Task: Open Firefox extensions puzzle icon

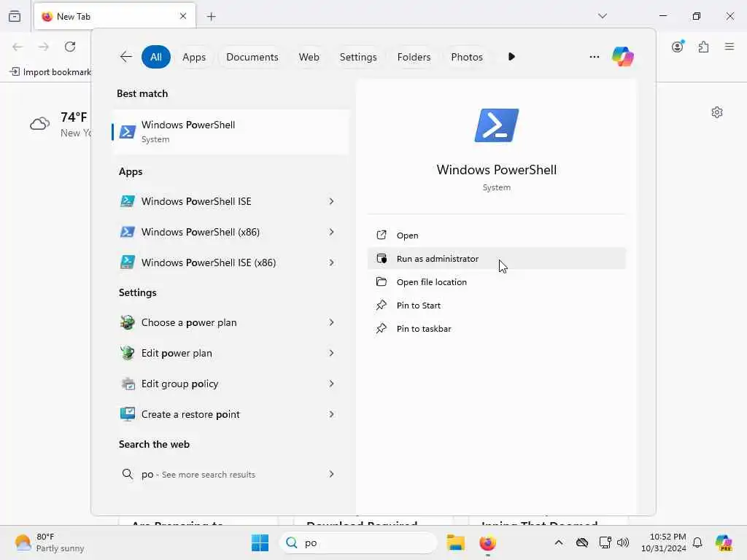Action: 704,47
